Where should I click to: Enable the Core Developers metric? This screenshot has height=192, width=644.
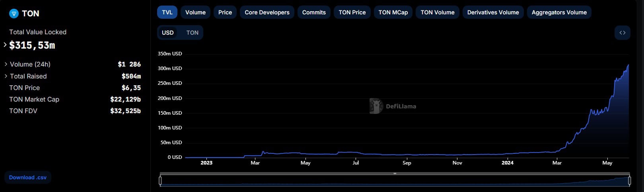(267, 12)
